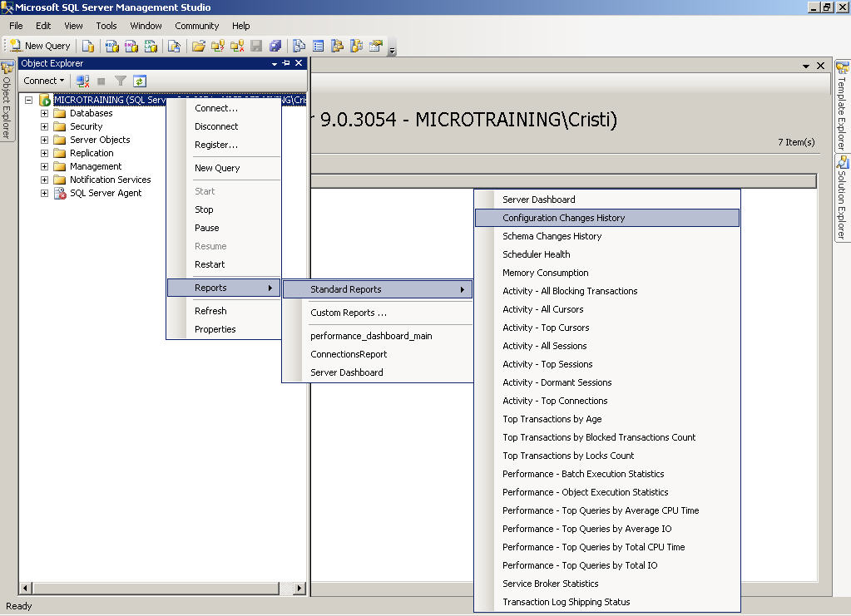Click the Database Engine Query icon
The height and width of the screenshot is (616, 851).
coord(87,46)
